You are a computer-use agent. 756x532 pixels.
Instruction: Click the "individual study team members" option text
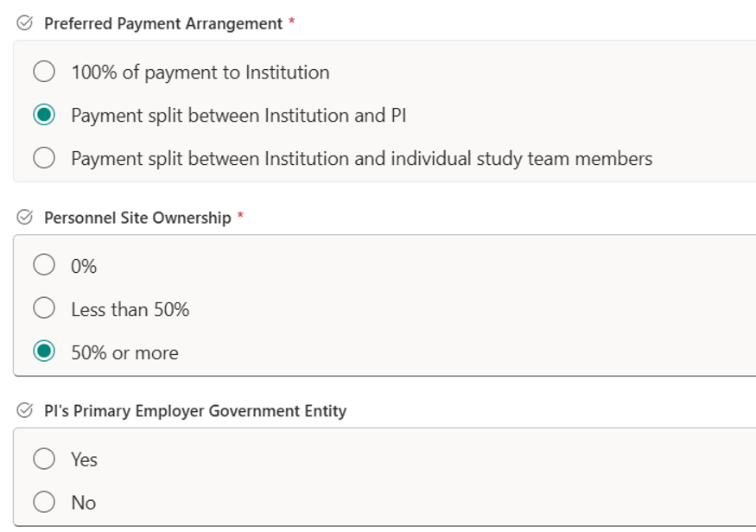[x=522, y=159]
